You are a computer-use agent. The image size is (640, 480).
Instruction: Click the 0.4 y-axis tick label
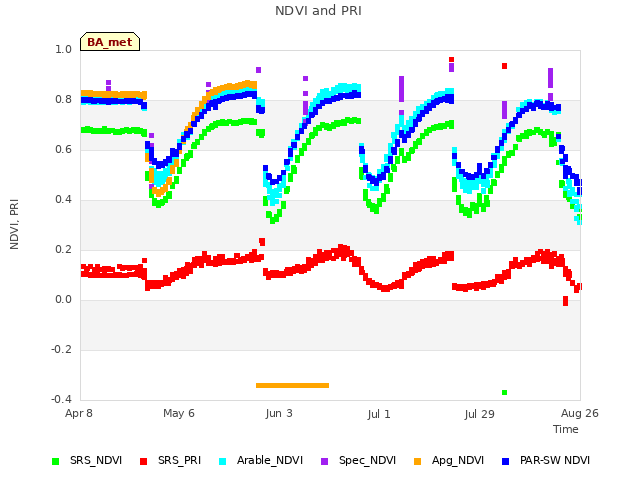63,200
